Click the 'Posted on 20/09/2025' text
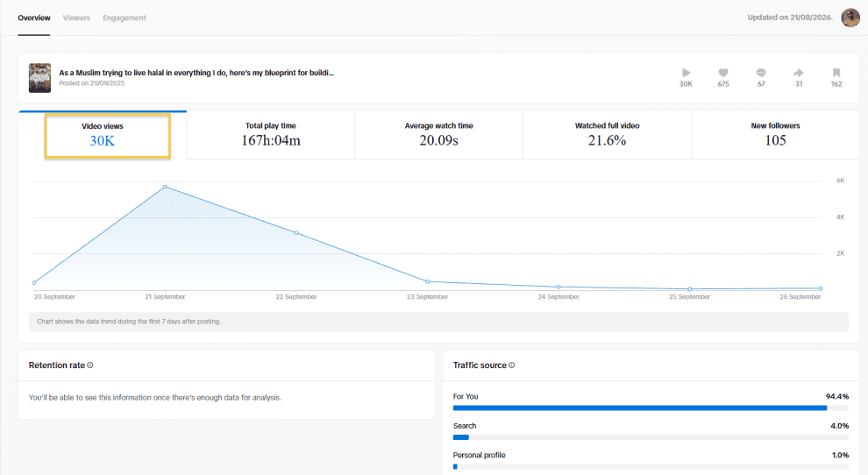The width and height of the screenshot is (868, 475). click(92, 83)
